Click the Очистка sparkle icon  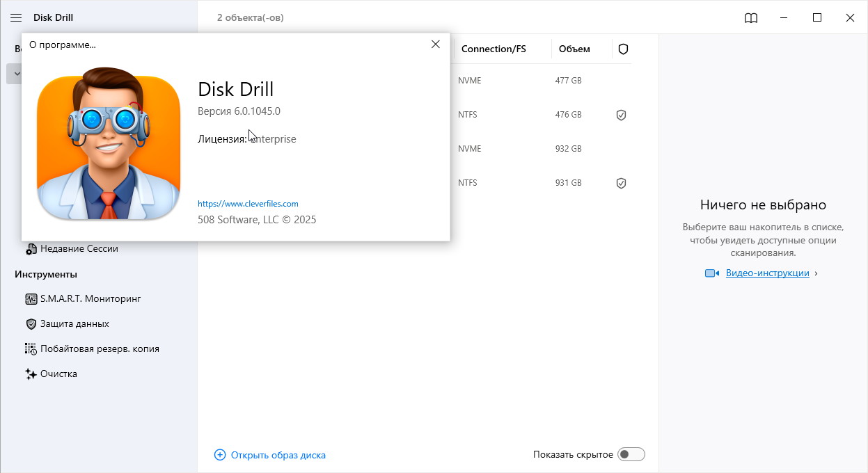[x=31, y=374]
